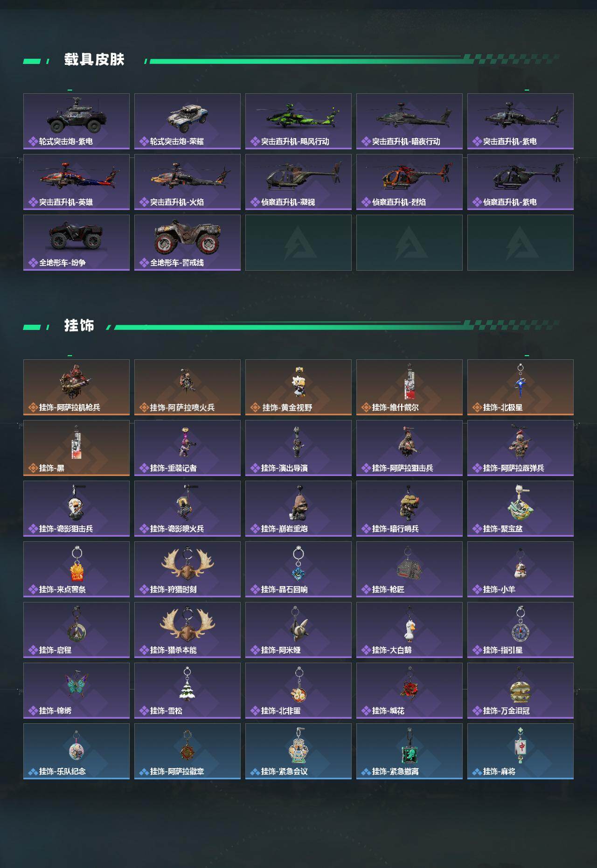Click the 挂饰-大白鹅 goose charm
This screenshot has height=868, width=597.
410,630
